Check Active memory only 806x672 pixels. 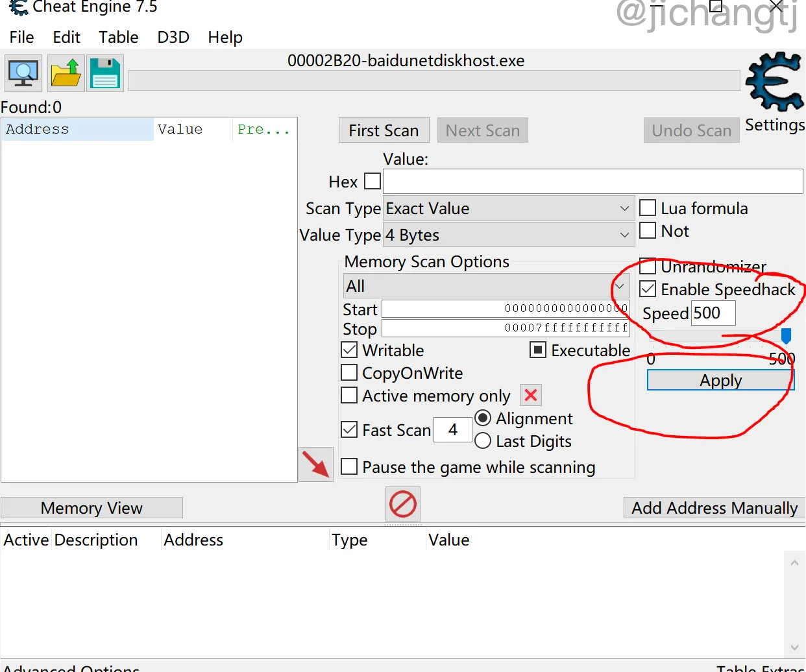click(x=349, y=395)
